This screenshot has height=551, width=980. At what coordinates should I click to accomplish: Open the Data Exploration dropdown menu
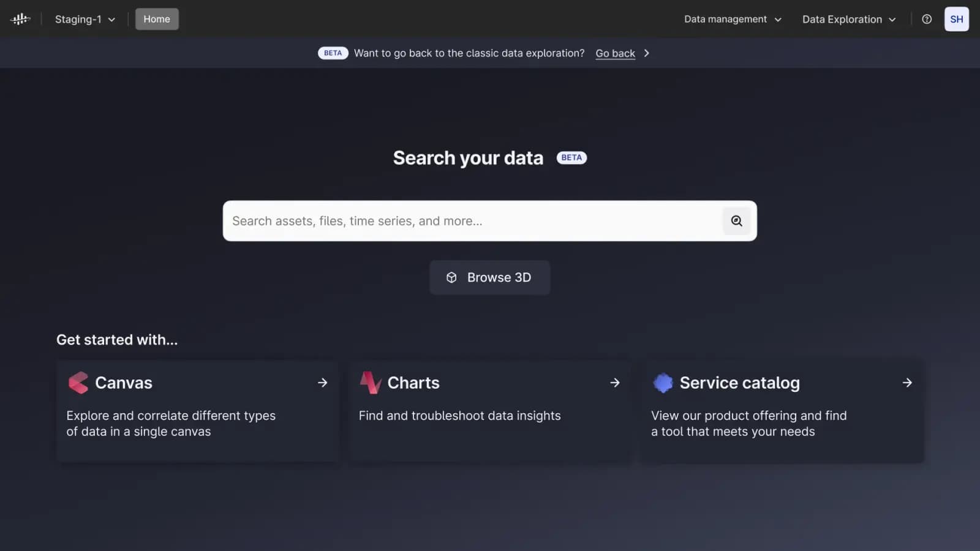849,19
